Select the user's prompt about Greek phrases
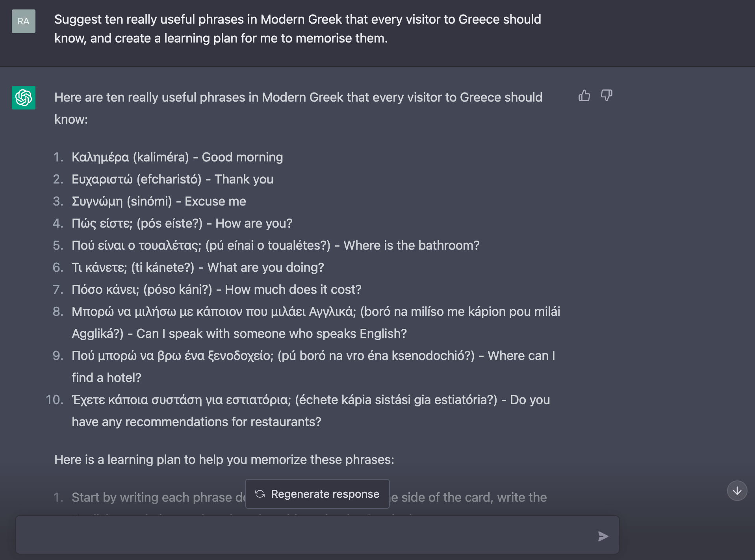Image resolution: width=755 pixels, height=560 pixels. pos(298,28)
